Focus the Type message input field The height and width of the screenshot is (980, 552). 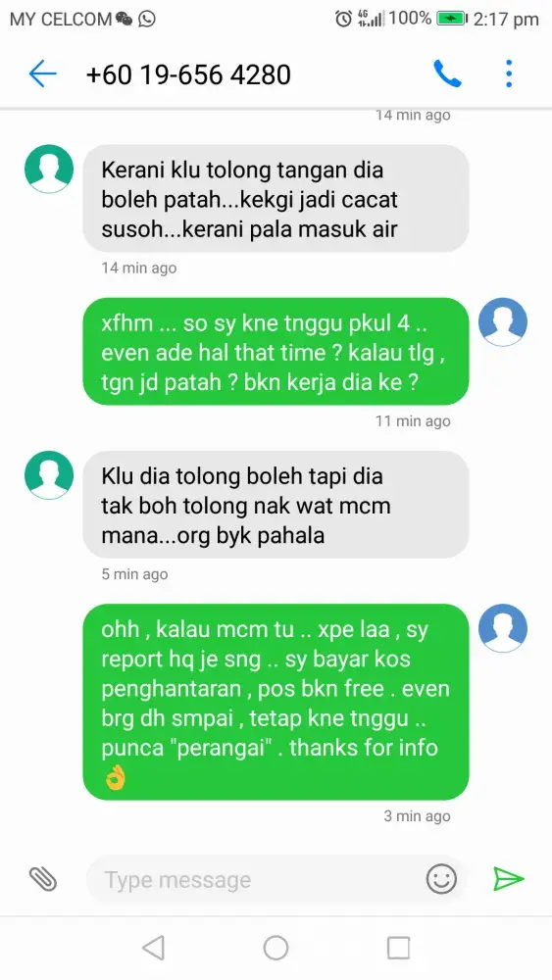pyautogui.click(x=256, y=880)
